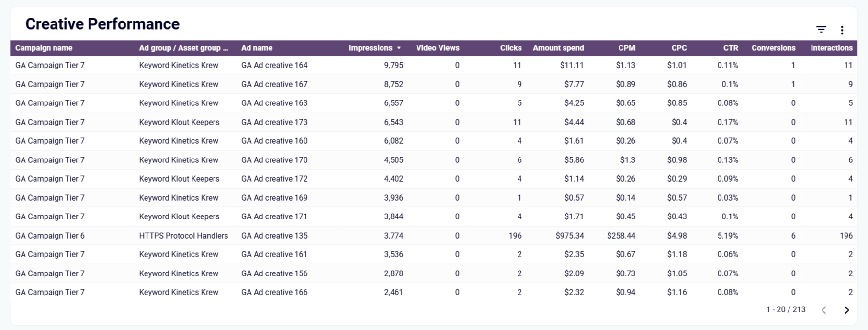868x330 pixels.
Task: Click amount spend value $7.77
Action: point(574,84)
